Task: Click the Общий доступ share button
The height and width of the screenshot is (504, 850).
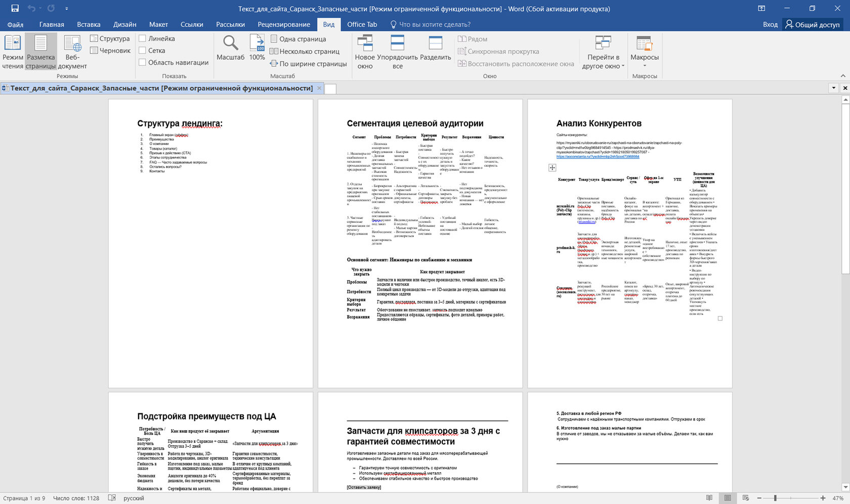Action: pos(812,24)
